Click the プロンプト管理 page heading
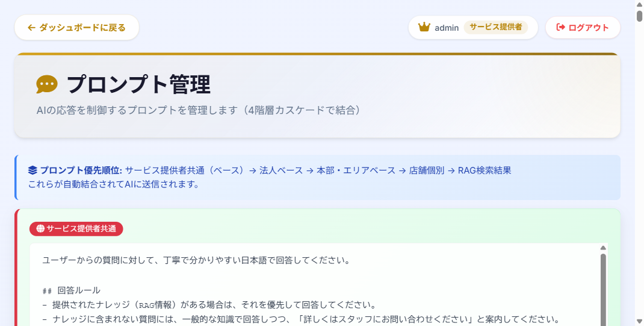The width and height of the screenshot is (644, 326). pyautogui.click(x=139, y=85)
